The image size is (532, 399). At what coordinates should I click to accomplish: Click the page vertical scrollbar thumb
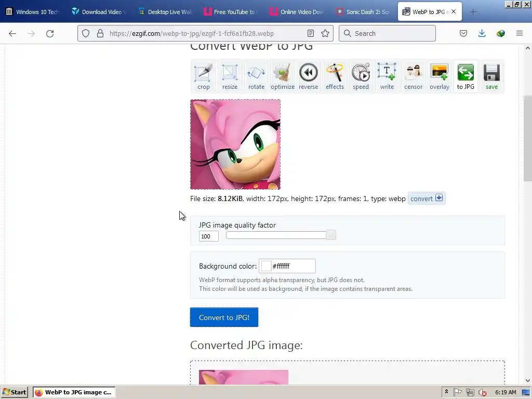click(528, 139)
